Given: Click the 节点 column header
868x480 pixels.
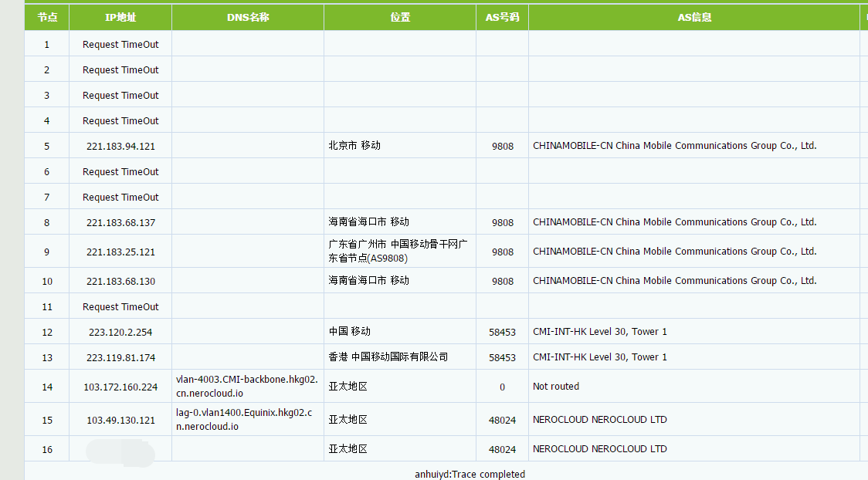Looking at the screenshot, I should (47, 17).
